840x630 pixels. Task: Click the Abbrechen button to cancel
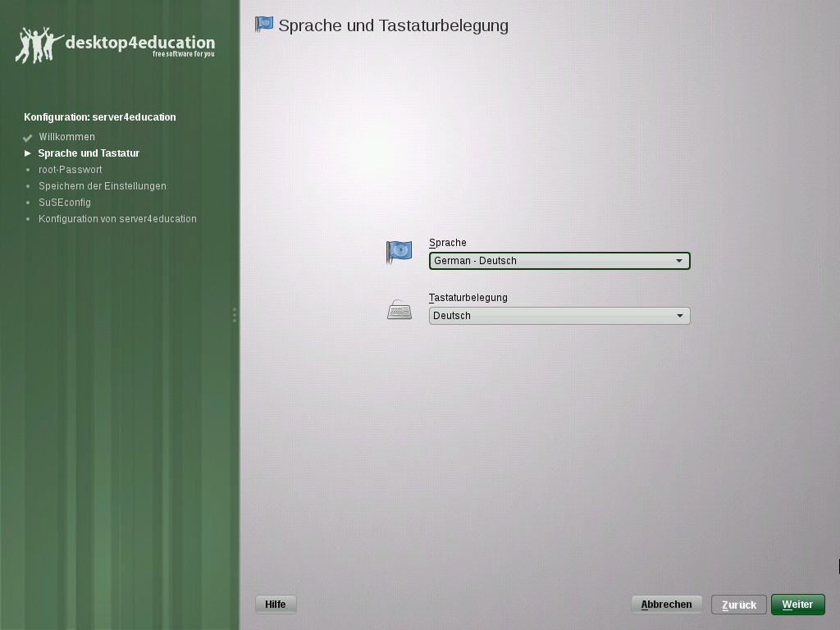(666, 605)
